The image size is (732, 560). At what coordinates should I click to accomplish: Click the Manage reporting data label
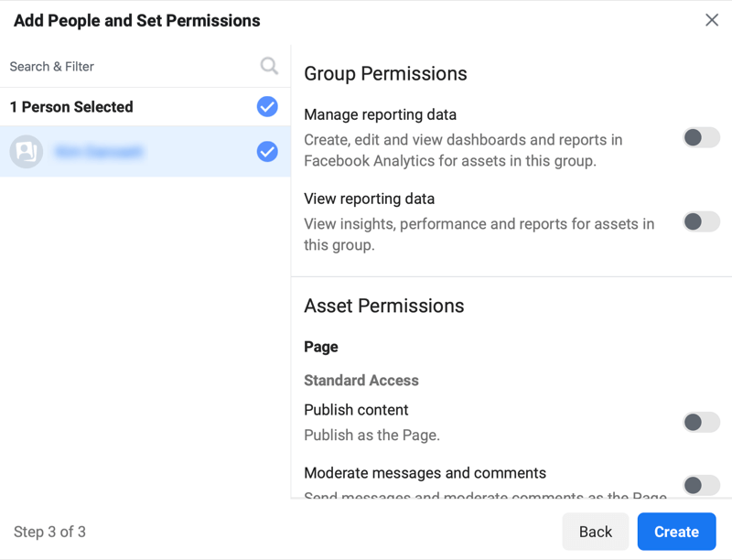pyautogui.click(x=380, y=114)
